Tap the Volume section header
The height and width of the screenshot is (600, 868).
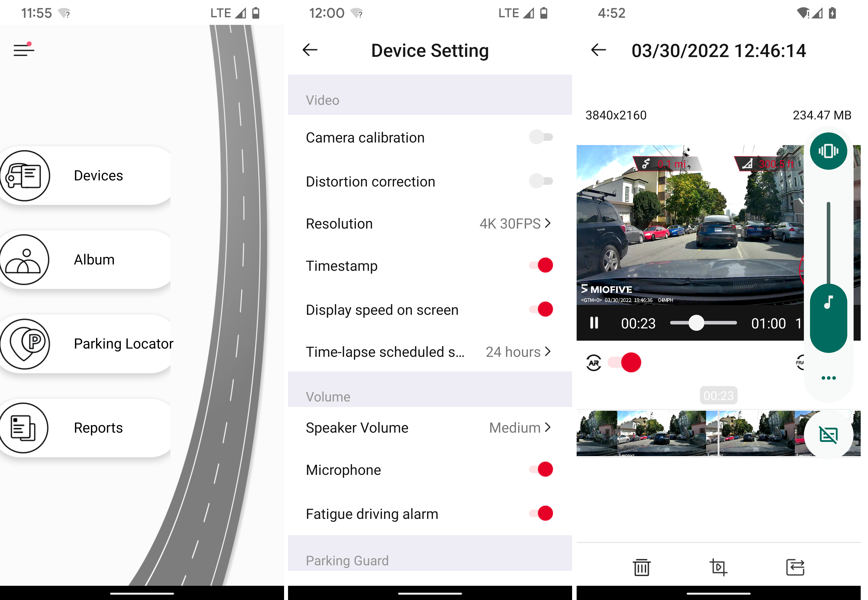pyautogui.click(x=430, y=389)
